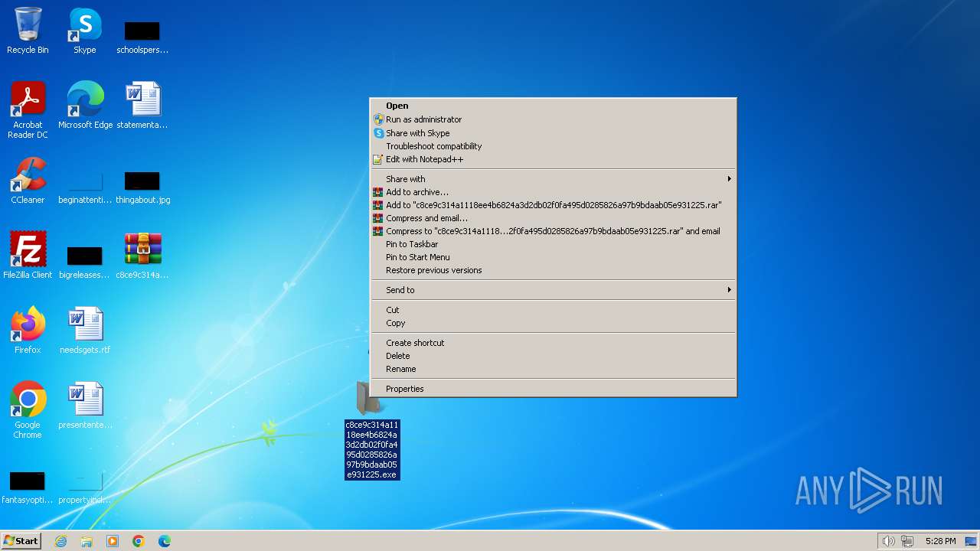Open Properties from the context menu
The width and height of the screenshot is (980, 551).
[x=553, y=389]
